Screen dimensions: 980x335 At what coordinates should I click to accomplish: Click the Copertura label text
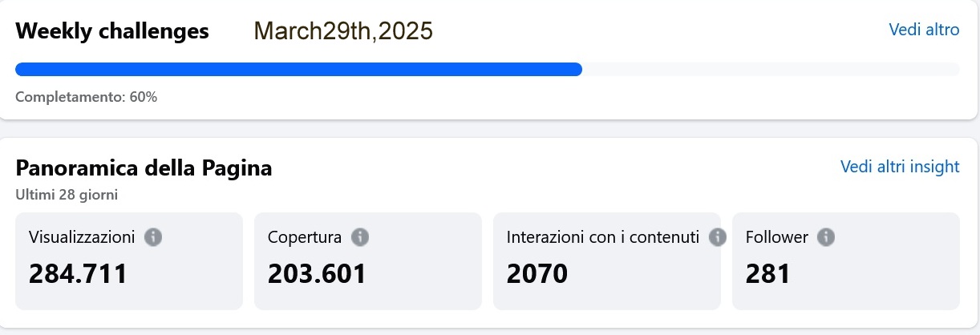[305, 237]
